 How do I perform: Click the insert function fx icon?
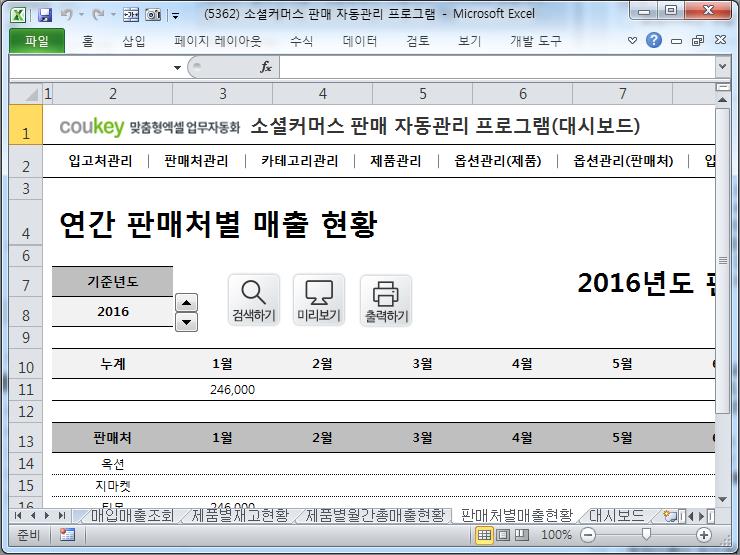266,67
